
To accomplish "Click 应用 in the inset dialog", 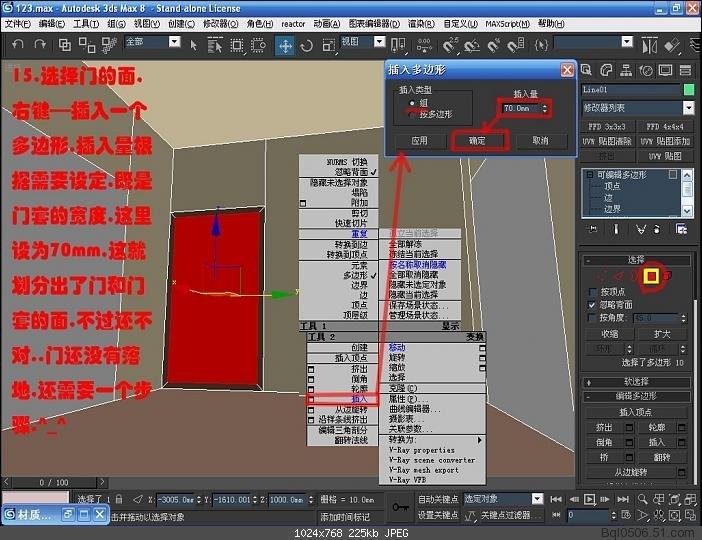I will pos(419,141).
